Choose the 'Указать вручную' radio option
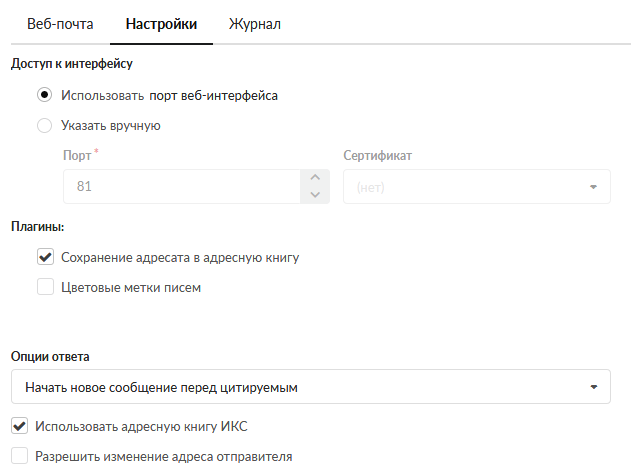 pos(44,126)
